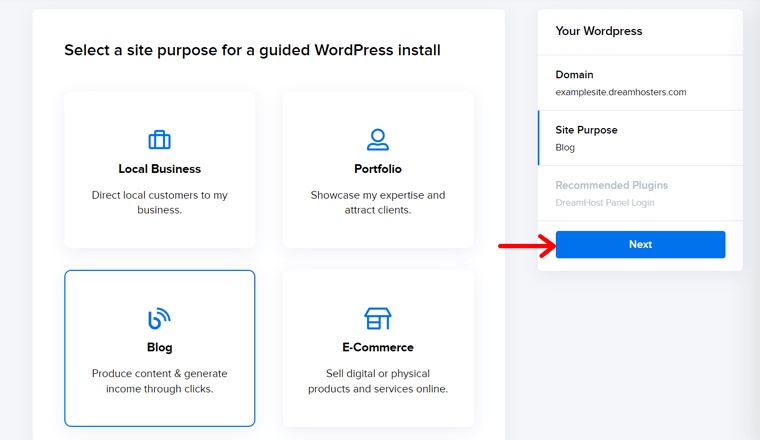Click the Portfolio person icon
Viewport: 760px width, 440px height.
[x=377, y=139]
